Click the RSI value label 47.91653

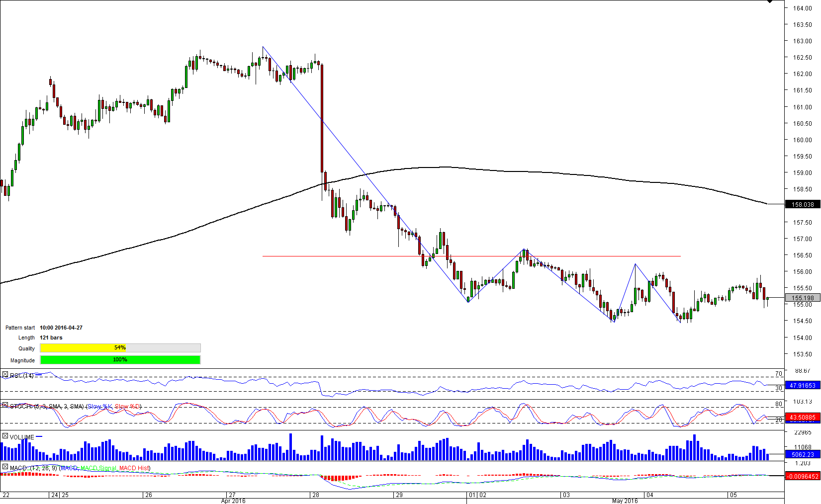(803, 386)
